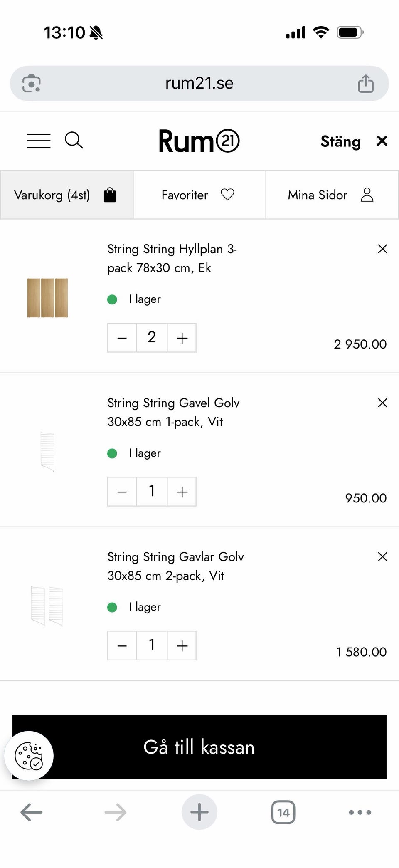Tap the share icon in address bar
Image resolution: width=399 pixels, height=868 pixels.
(365, 84)
